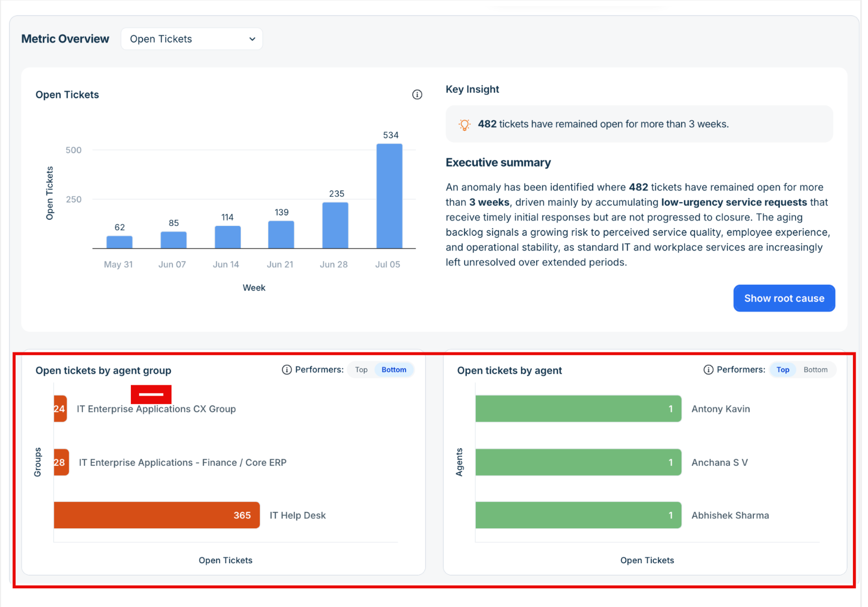This screenshot has width=868, height=607.
Task: Select Bottom performers for agents
Action: coord(815,370)
